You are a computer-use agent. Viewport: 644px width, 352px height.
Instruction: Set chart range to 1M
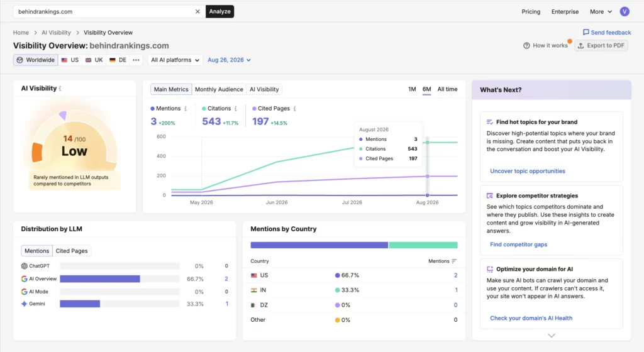(x=412, y=89)
